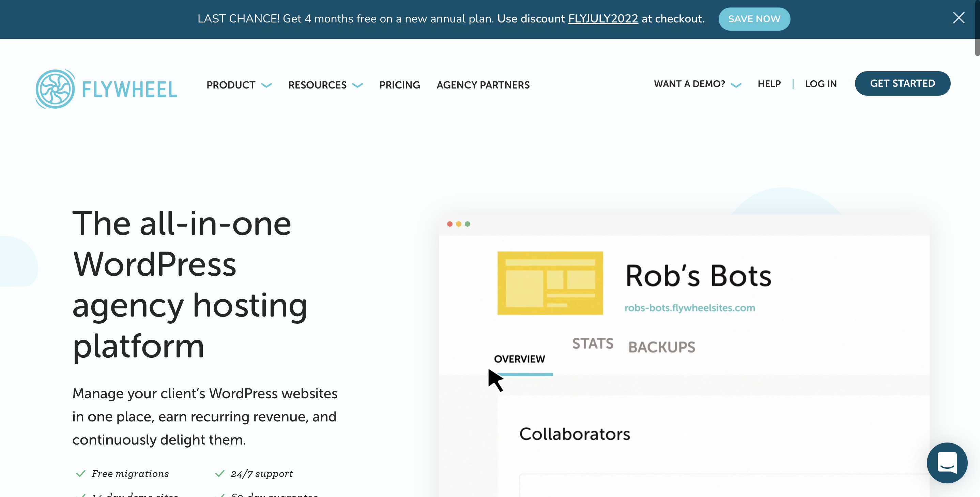Click the Rob's Bots site title

coord(698,275)
